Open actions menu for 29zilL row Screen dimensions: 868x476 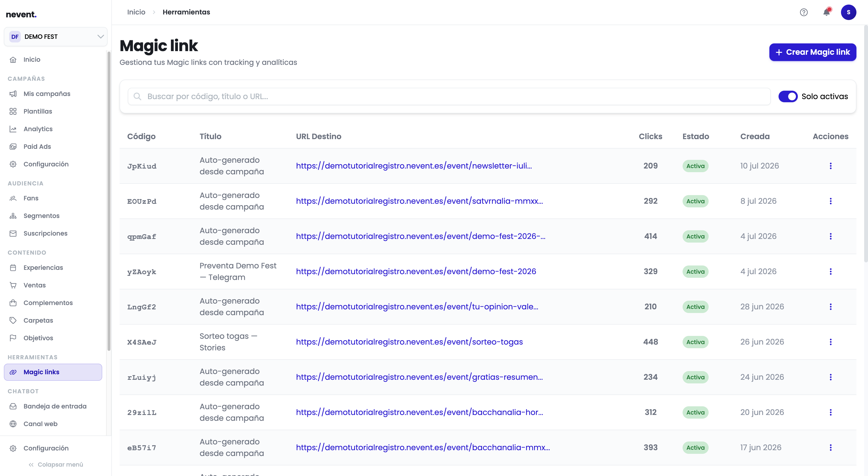(831, 412)
